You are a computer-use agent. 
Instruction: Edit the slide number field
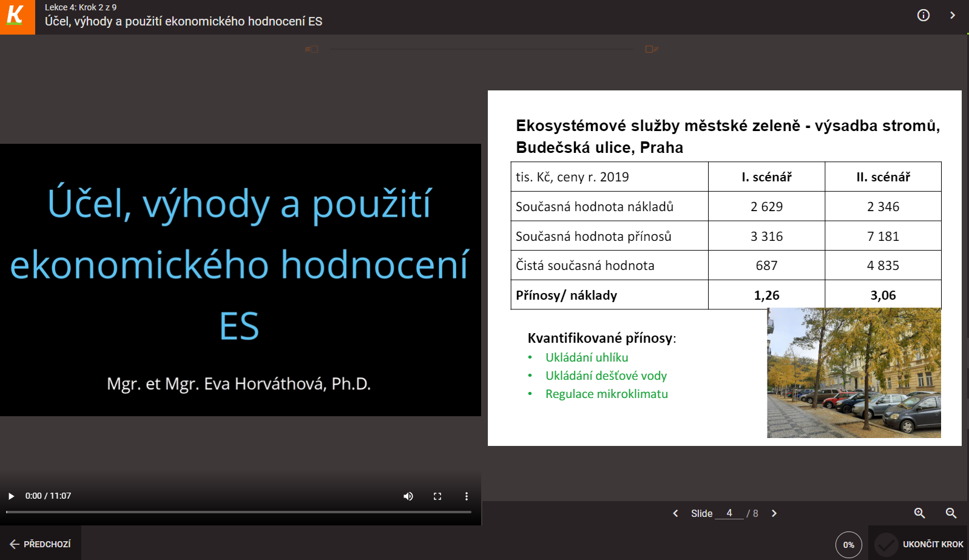tap(729, 513)
